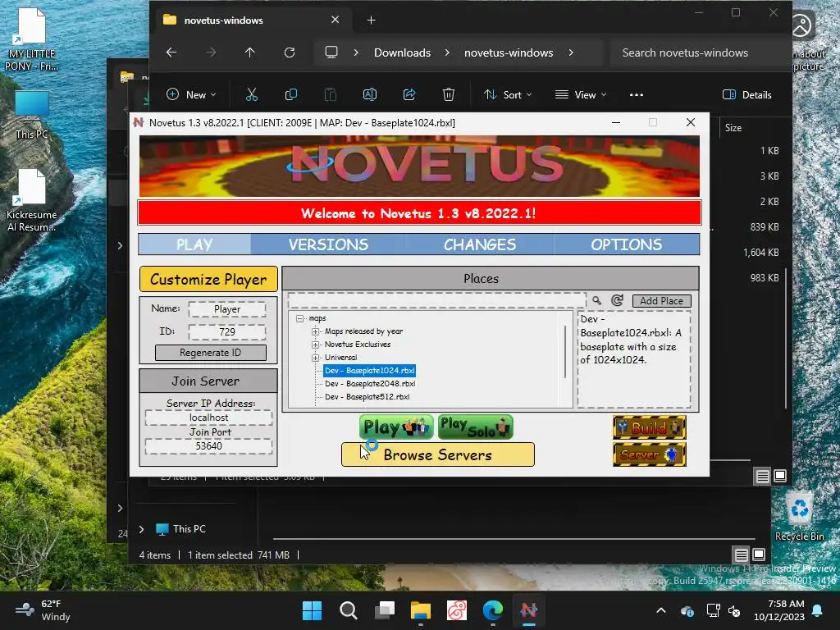Open File Explorer from taskbar
Viewport: 840px width, 630px height.
(421, 610)
